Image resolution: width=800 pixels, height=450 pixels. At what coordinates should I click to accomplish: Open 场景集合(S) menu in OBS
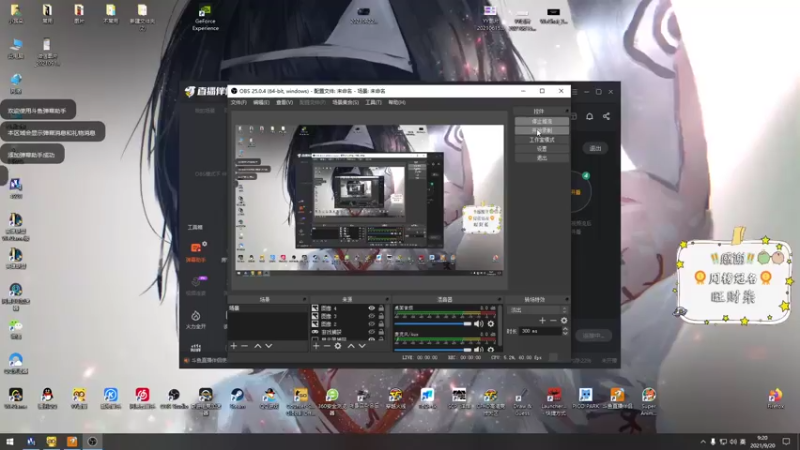tap(345, 103)
